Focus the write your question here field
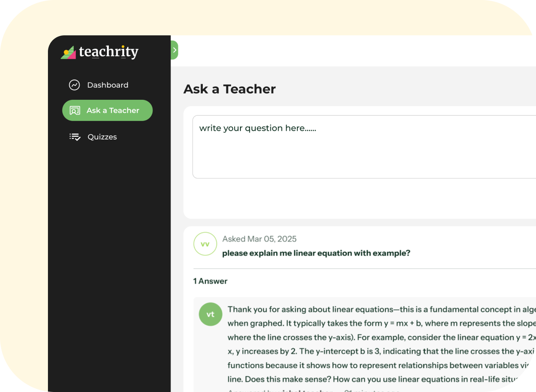Viewport: 536px width, 392px height. pyautogui.click(x=354, y=147)
